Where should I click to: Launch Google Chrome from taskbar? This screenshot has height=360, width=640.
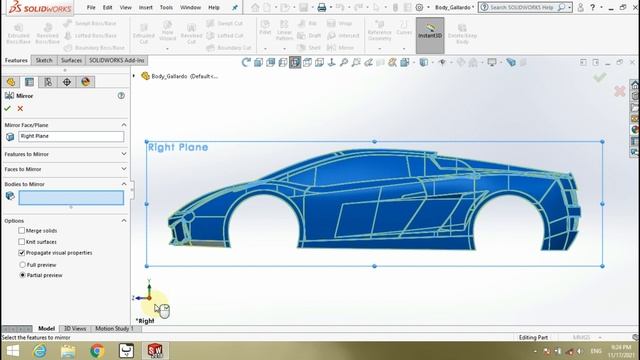(x=97, y=351)
